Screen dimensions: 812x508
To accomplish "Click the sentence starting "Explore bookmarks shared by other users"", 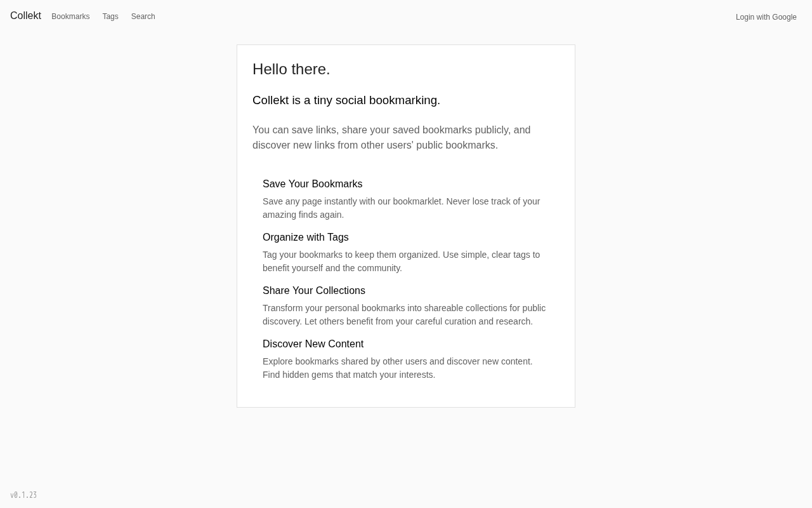I will (x=397, y=361).
